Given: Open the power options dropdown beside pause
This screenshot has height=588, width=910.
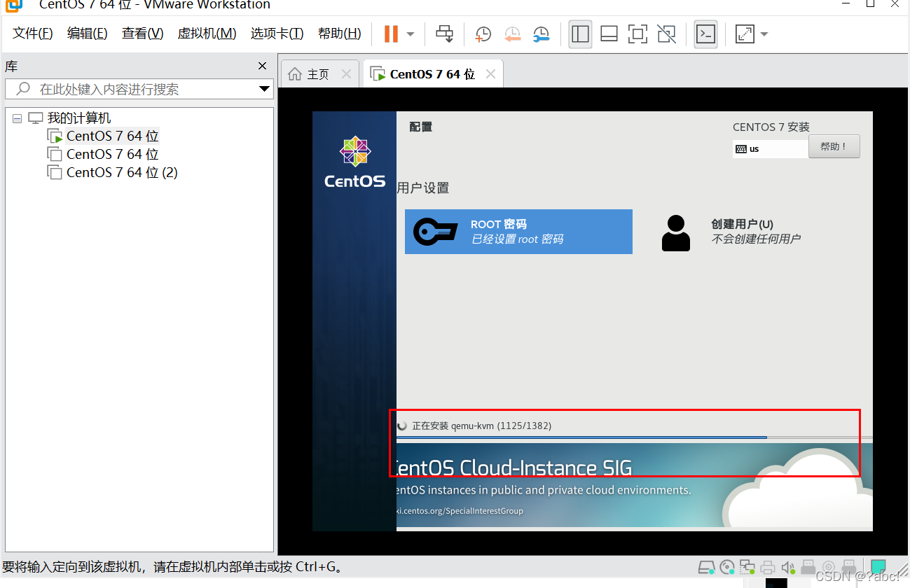Looking at the screenshot, I should point(411,34).
